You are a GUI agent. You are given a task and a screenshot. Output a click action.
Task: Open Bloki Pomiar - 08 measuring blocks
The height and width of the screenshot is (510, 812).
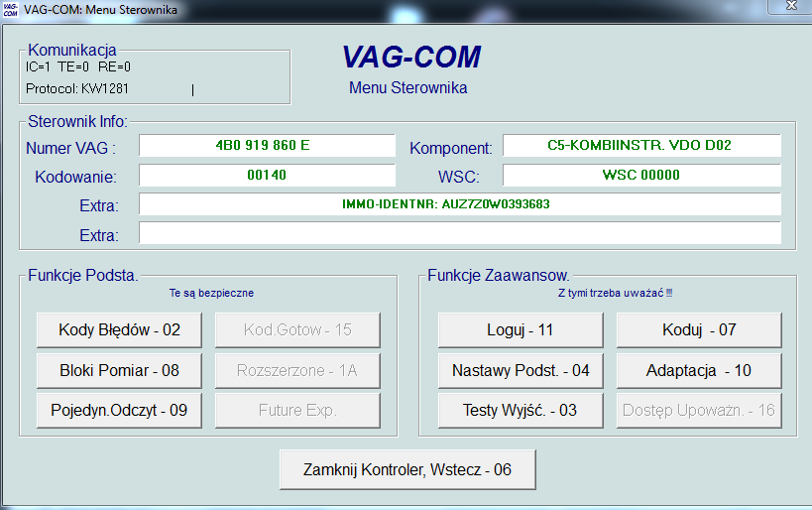tap(119, 370)
